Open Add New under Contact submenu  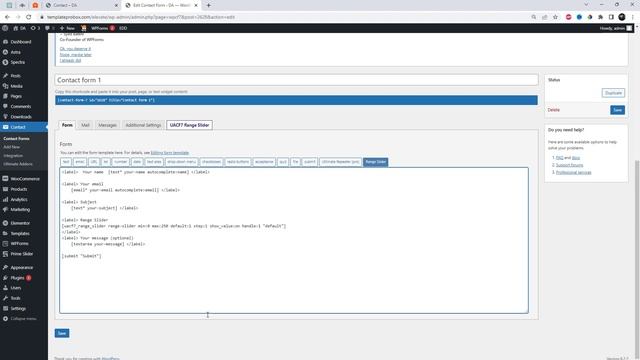tap(11, 147)
